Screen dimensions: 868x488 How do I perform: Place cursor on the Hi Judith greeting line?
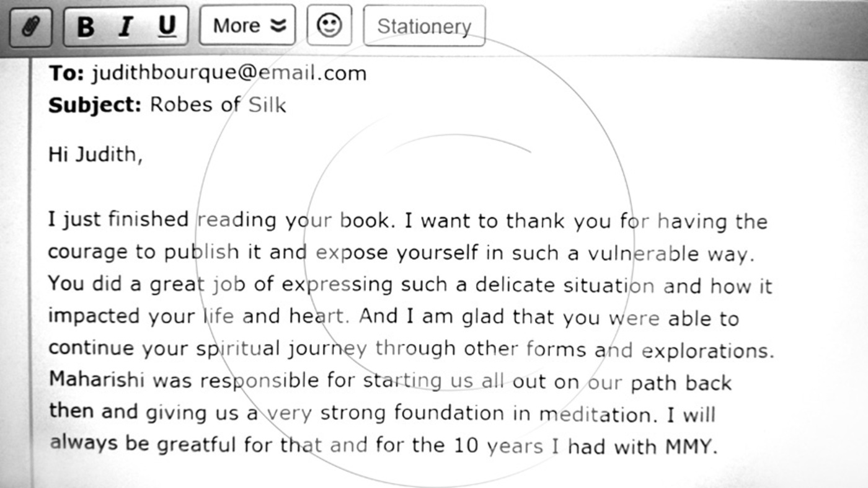pyautogui.click(x=95, y=154)
